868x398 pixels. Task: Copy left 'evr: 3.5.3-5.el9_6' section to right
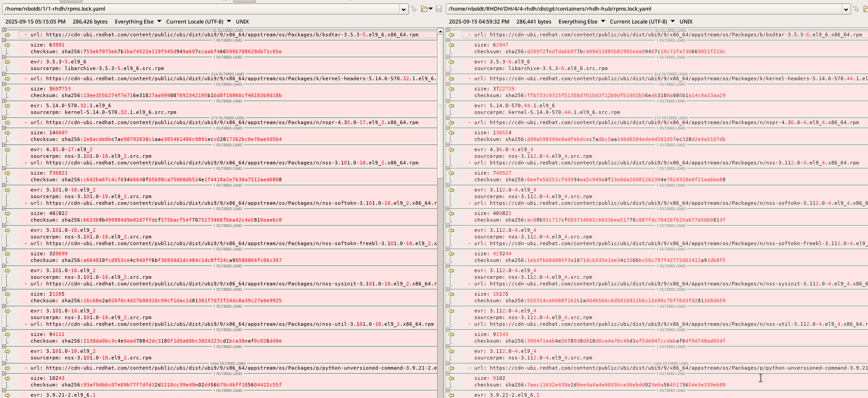click(x=8, y=62)
